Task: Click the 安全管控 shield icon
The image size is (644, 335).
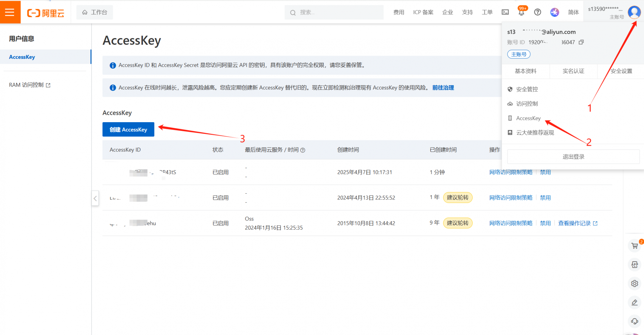Action: (x=510, y=89)
